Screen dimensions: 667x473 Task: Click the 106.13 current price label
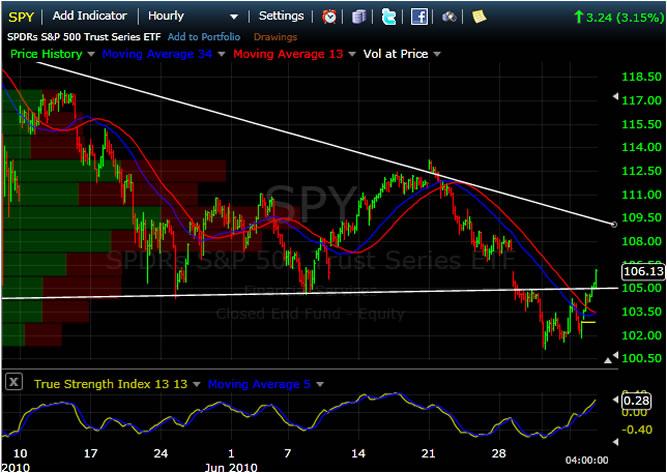tap(643, 271)
